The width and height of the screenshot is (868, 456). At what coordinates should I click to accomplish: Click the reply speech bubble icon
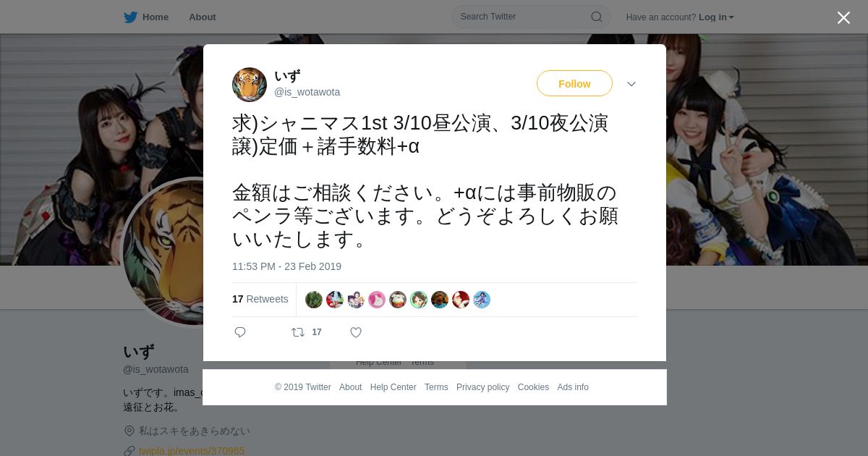240,332
